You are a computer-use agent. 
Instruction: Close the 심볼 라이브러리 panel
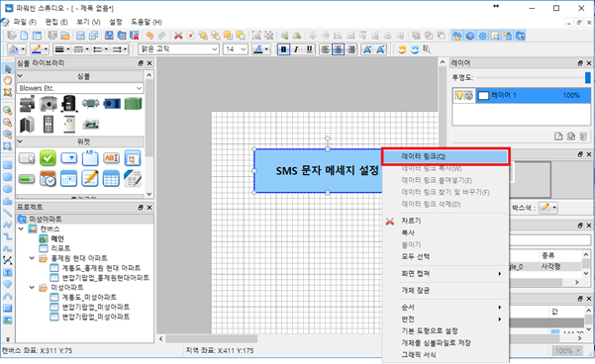149,63
